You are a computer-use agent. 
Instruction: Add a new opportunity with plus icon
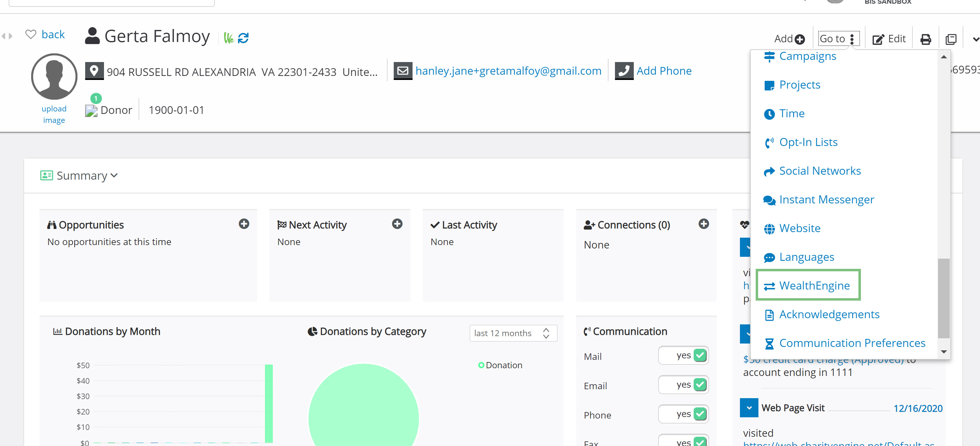[x=244, y=224]
